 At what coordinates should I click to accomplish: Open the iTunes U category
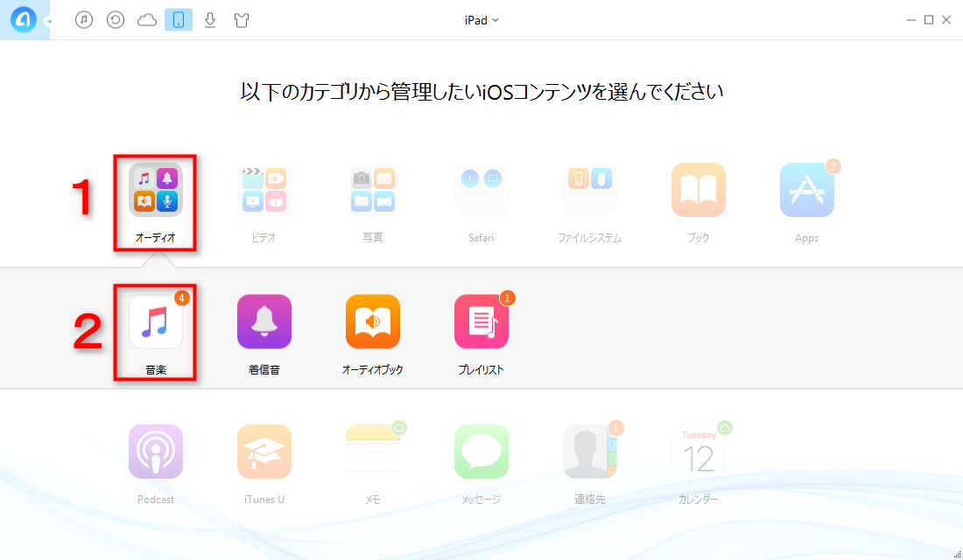point(264,451)
